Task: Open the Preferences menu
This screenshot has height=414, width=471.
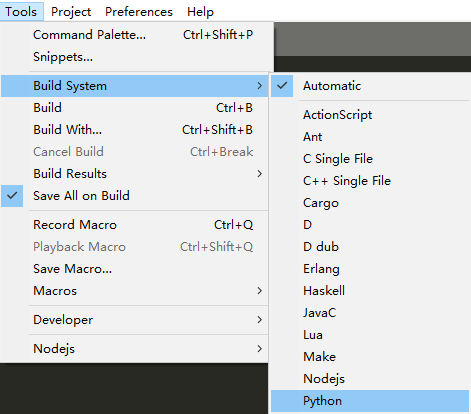Action: (139, 12)
